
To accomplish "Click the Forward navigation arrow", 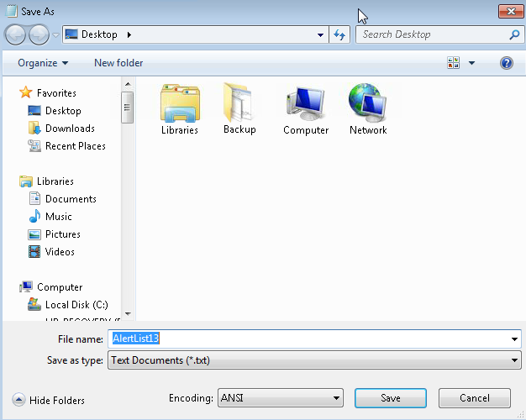I will tap(39, 34).
